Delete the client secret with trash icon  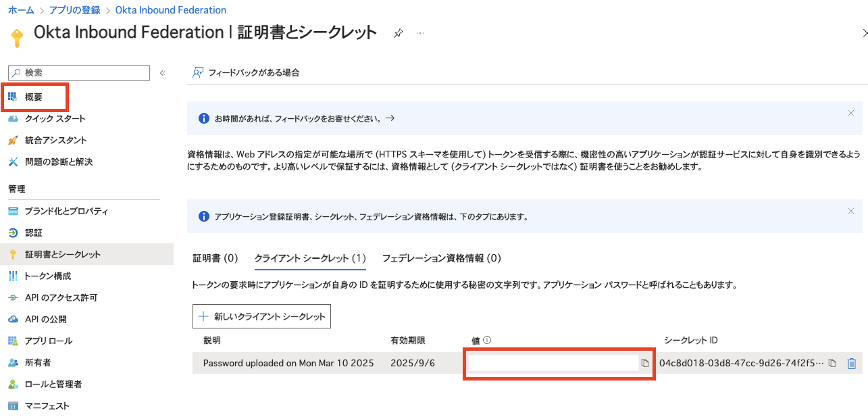point(852,364)
